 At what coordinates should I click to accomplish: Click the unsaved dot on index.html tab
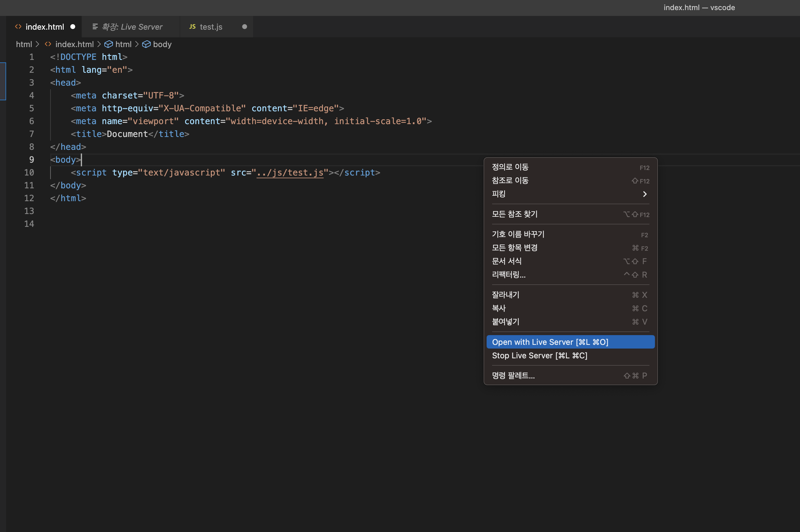73,27
